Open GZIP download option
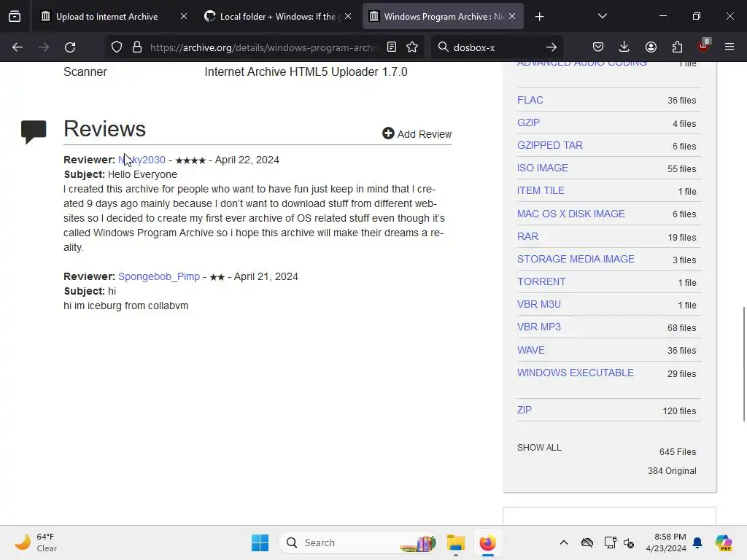 pos(528,122)
